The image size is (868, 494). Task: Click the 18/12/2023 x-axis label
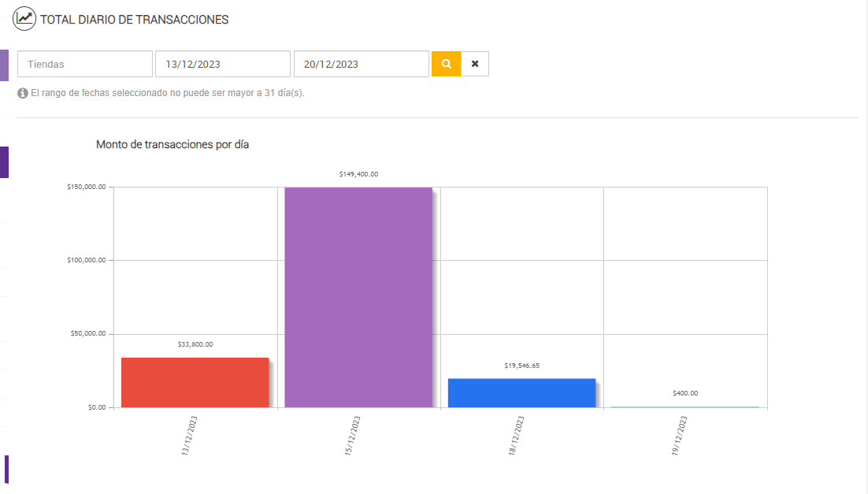516,436
